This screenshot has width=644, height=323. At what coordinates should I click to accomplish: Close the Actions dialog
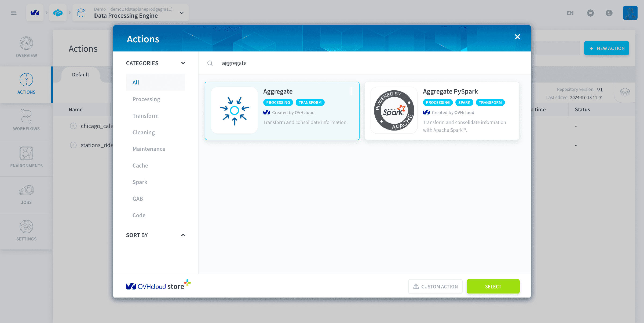(x=517, y=37)
